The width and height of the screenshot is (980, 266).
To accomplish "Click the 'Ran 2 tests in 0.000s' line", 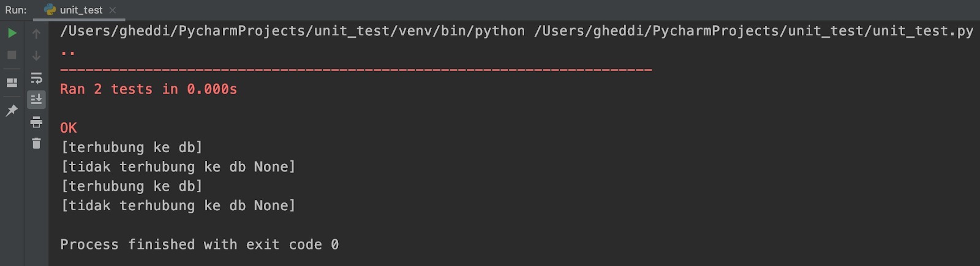I will [x=148, y=89].
